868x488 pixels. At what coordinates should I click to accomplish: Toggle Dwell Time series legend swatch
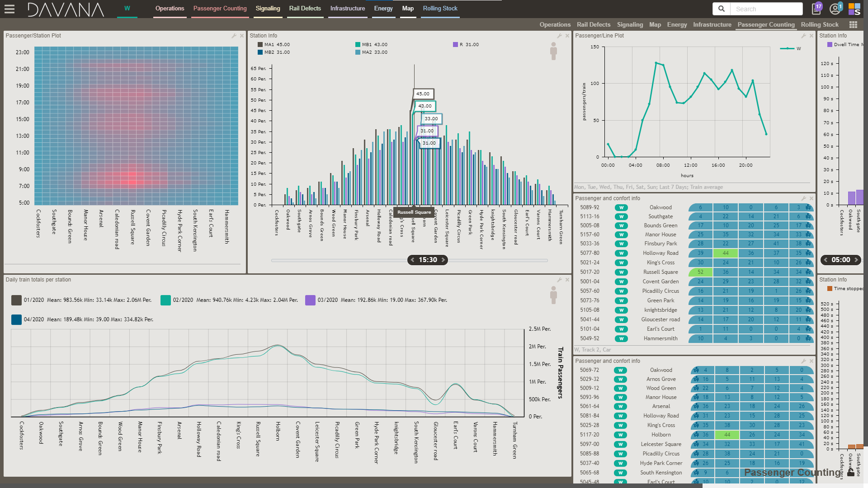(x=830, y=44)
